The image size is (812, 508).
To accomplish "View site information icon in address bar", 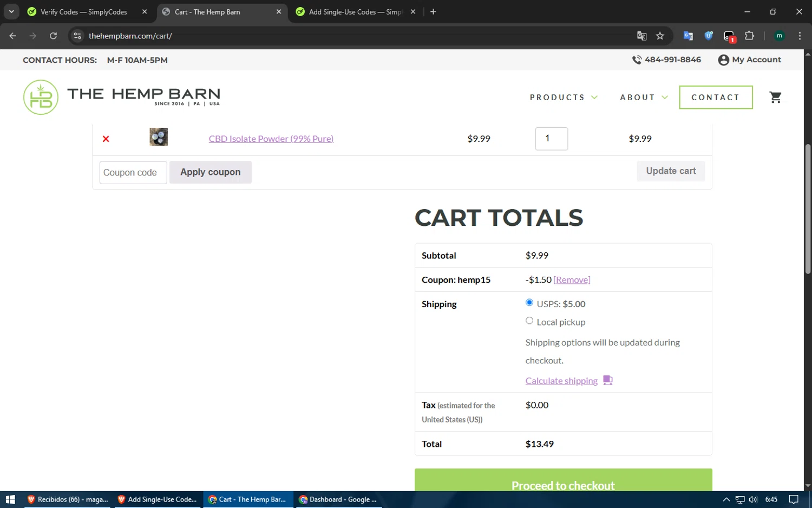I will coord(77,36).
